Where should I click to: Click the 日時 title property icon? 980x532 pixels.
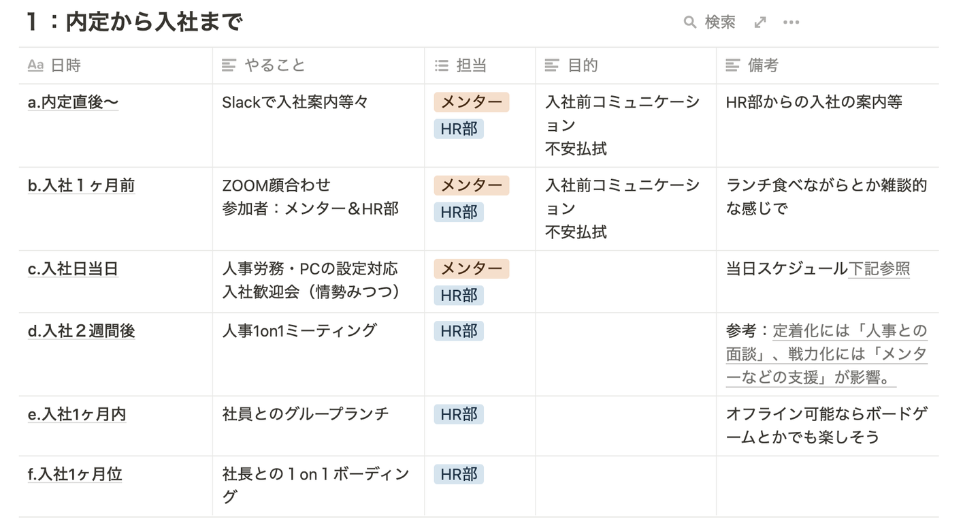(35, 65)
